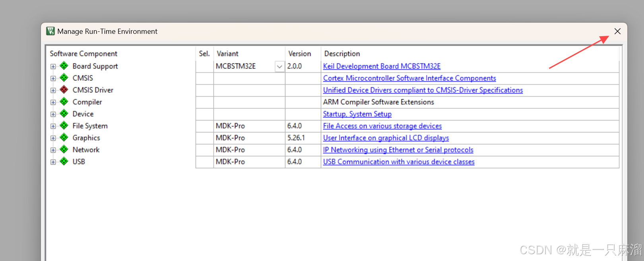
Task: Select the Device row label
Action: [83, 114]
